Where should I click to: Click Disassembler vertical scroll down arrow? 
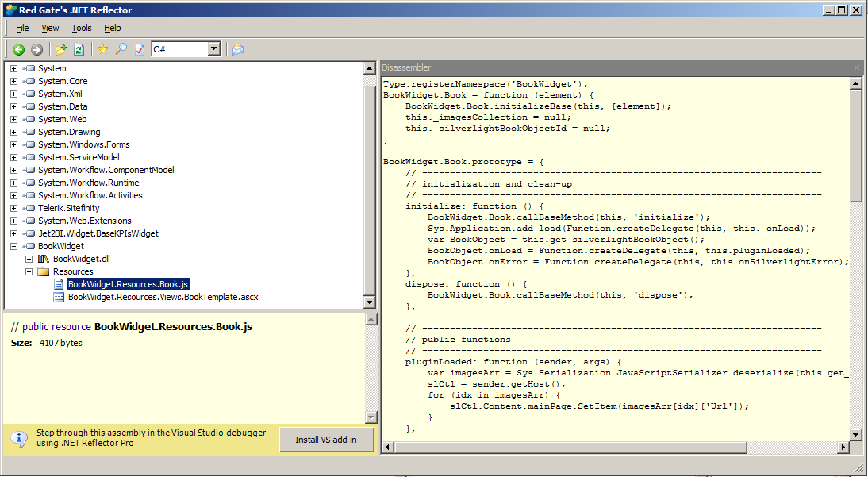pyautogui.click(x=856, y=434)
